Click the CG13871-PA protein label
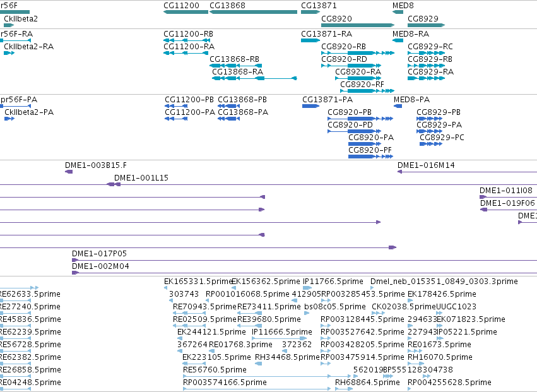The height and width of the screenshot is (392, 537). [328, 100]
